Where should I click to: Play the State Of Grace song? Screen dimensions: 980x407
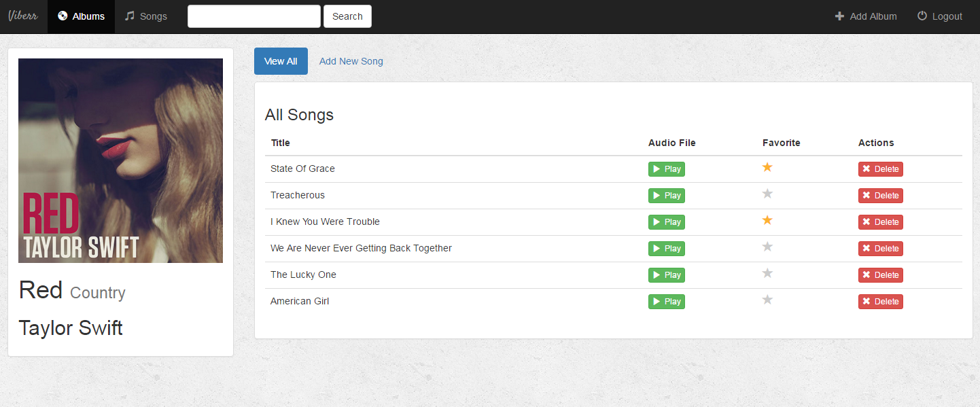click(x=666, y=169)
